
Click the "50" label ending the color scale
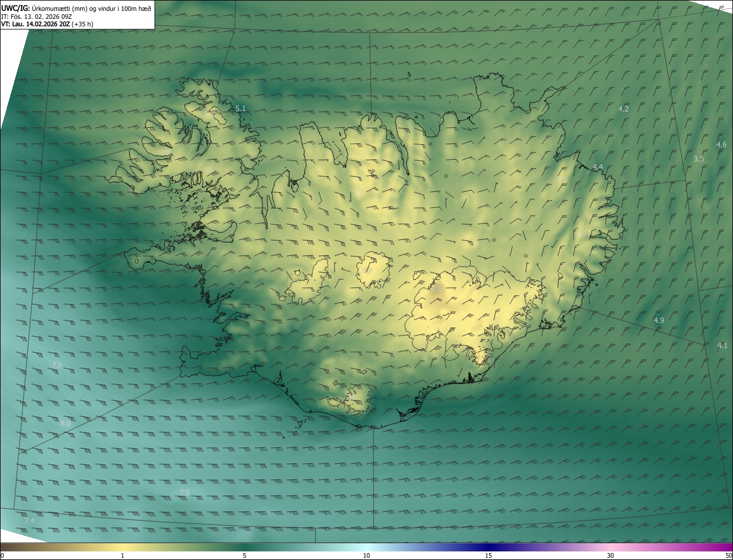click(x=728, y=555)
